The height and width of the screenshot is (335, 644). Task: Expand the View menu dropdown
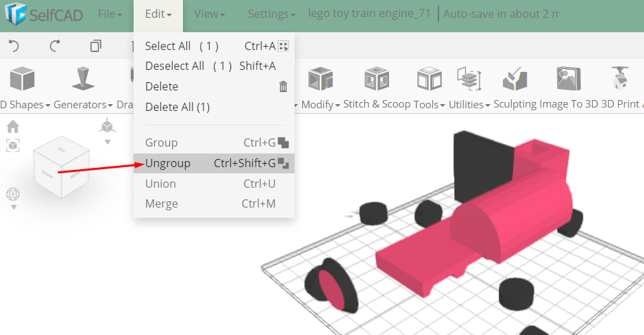[x=210, y=14]
